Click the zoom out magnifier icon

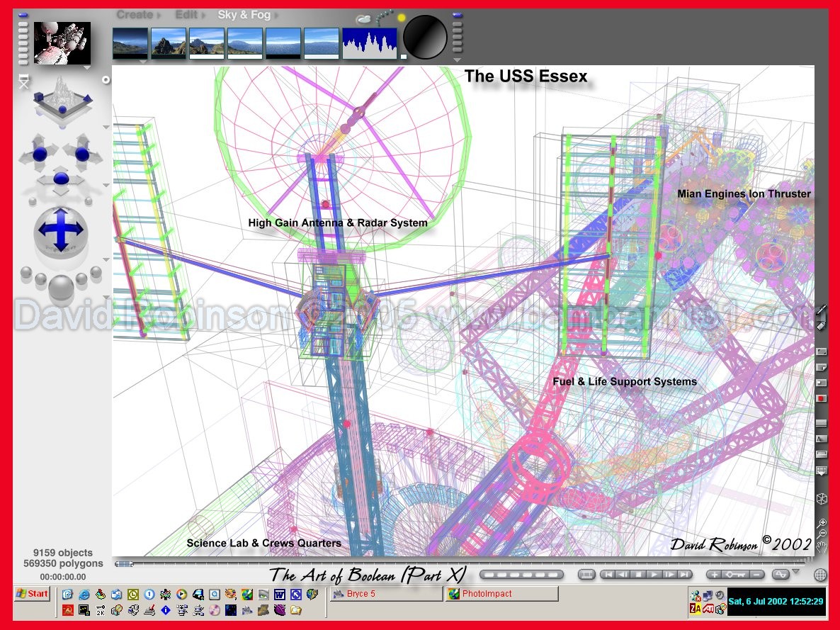822,534
